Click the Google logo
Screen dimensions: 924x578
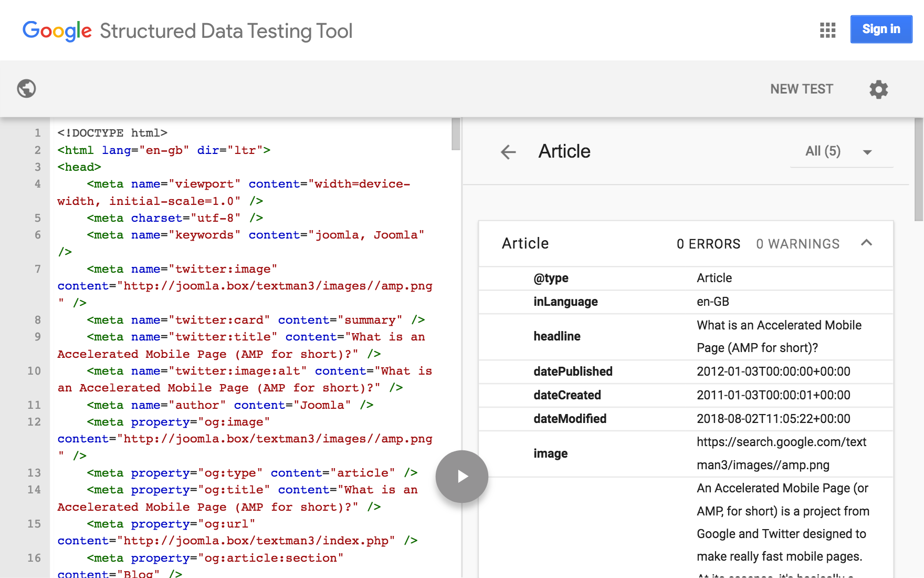57,31
